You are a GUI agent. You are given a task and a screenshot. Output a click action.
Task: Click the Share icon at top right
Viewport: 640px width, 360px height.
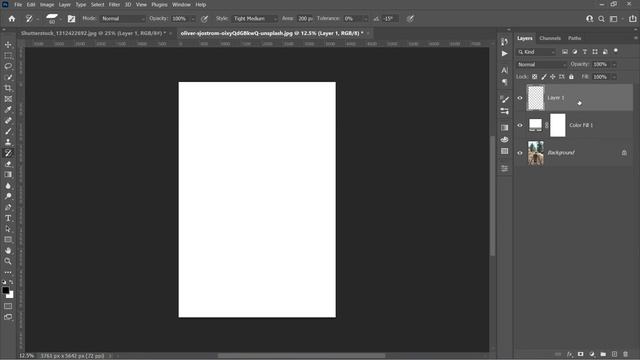pyautogui.click(x=633, y=19)
